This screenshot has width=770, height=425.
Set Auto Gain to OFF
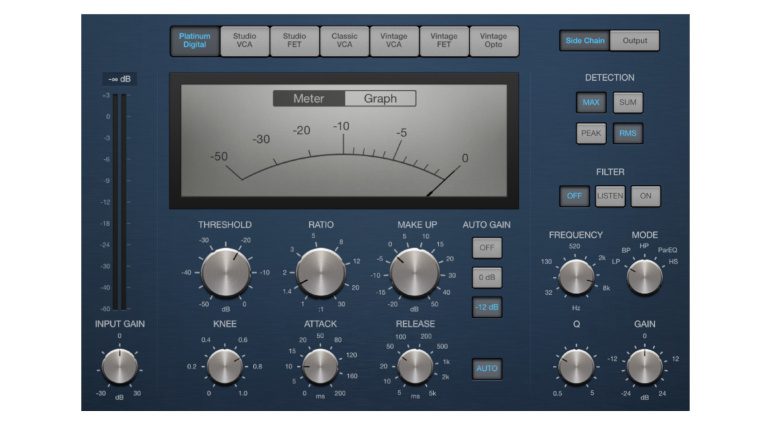487,248
